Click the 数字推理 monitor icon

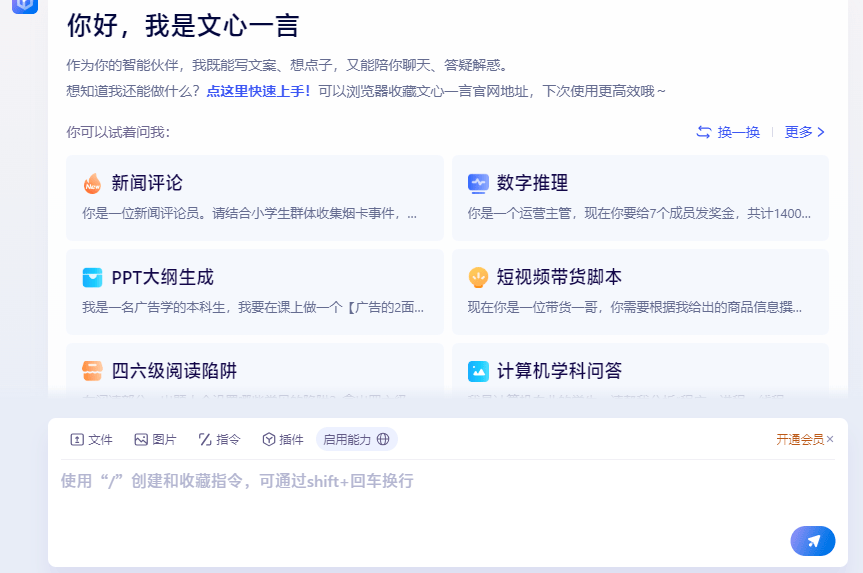478,183
